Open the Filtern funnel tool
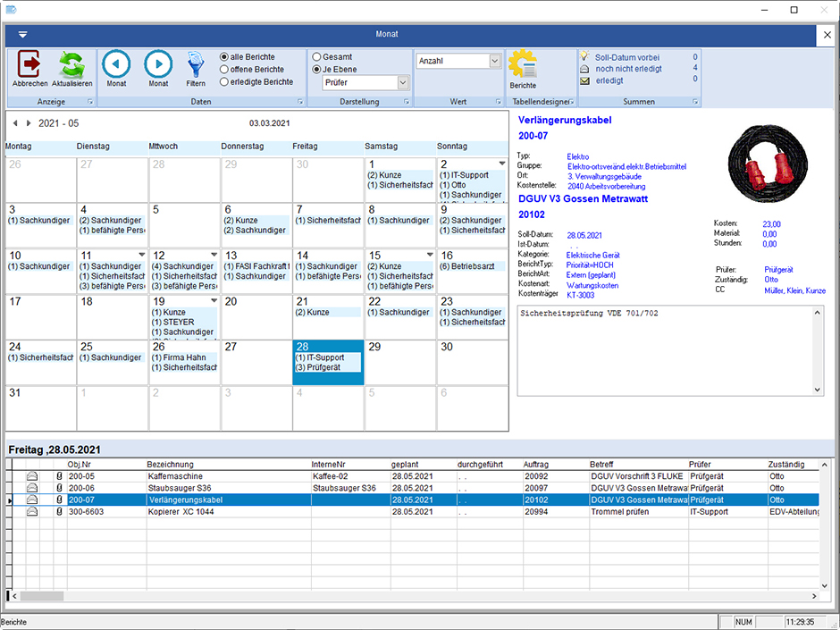840x630 pixels. (196, 65)
